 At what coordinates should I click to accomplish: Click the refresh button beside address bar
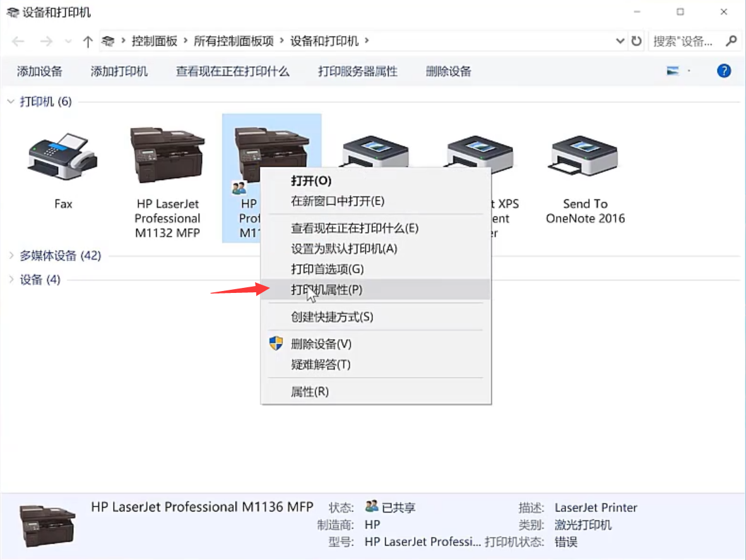pos(637,41)
